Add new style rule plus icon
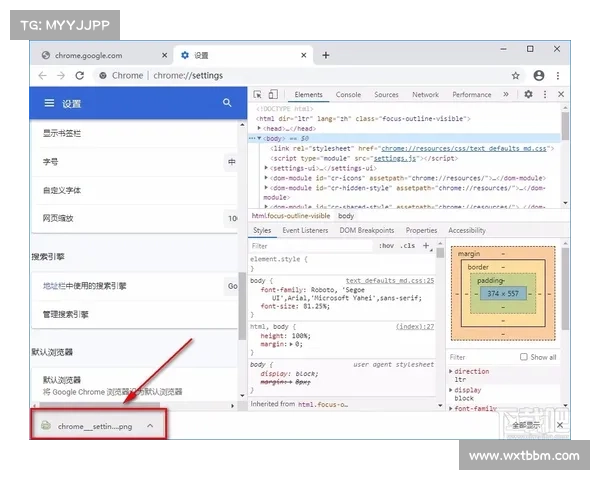The height and width of the screenshot is (480, 600). [426, 246]
